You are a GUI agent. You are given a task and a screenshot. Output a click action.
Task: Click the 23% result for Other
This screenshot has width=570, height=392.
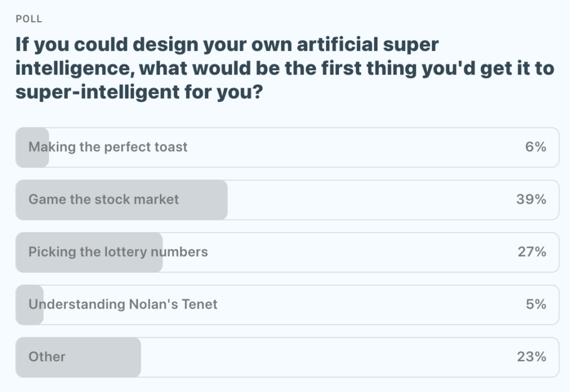(x=531, y=356)
